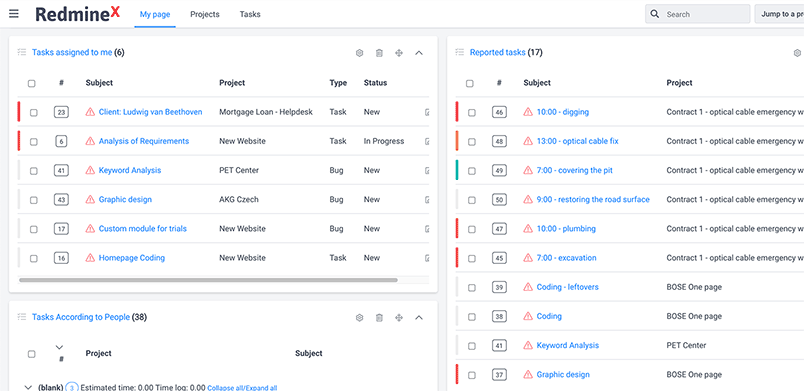The image size is (804, 391).
Task: Open the Tasks assigned to me link
Action: [72, 52]
